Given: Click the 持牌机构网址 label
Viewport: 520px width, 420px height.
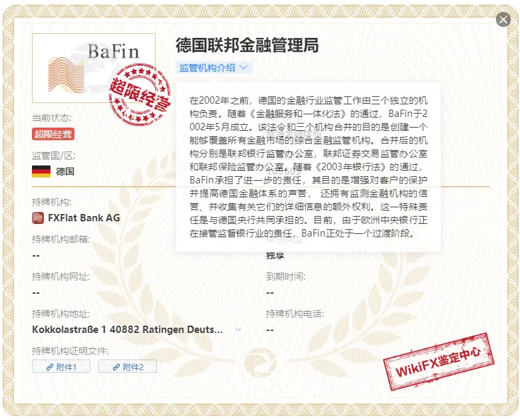Looking at the screenshot, I should [61, 276].
